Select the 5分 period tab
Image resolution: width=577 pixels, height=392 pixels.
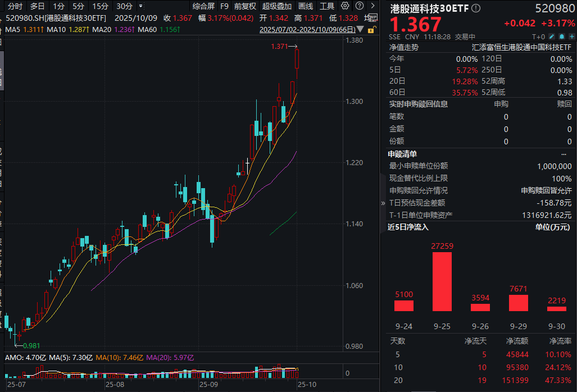(x=79, y=6)
